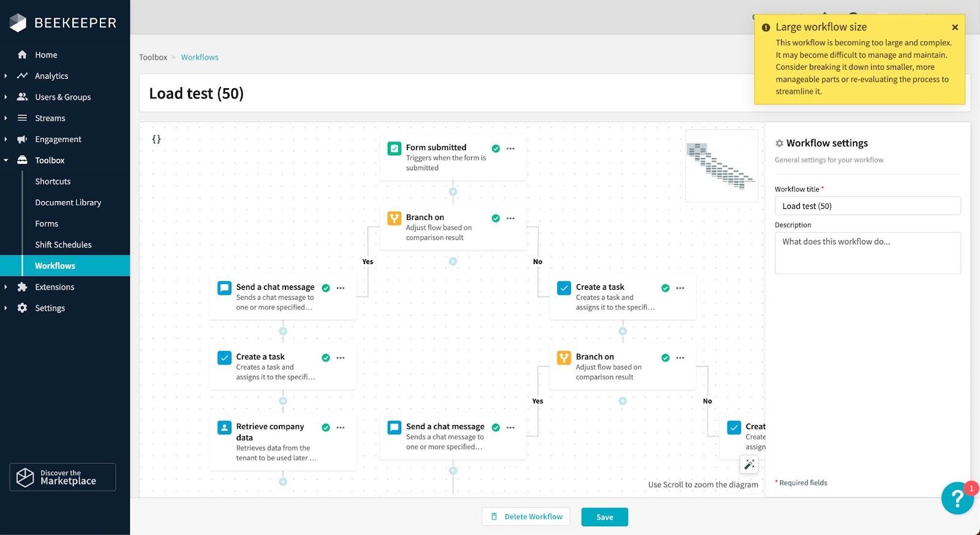Open Shift Schedules in the sidebar
The width and height of the screenshot is (980, 535).
pyautogui.click(x=63, y=245)
